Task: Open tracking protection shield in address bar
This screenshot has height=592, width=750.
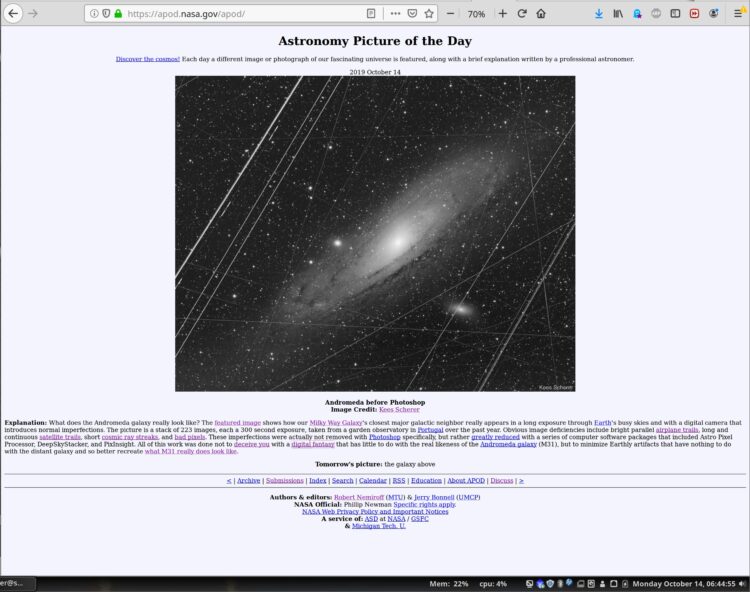Action: tap(106, 13)
